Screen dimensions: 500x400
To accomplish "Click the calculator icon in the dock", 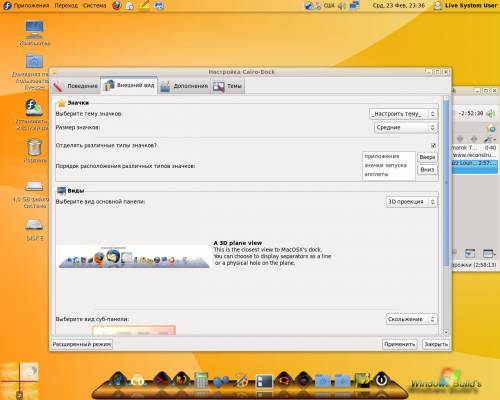I will tap(201, 380).
